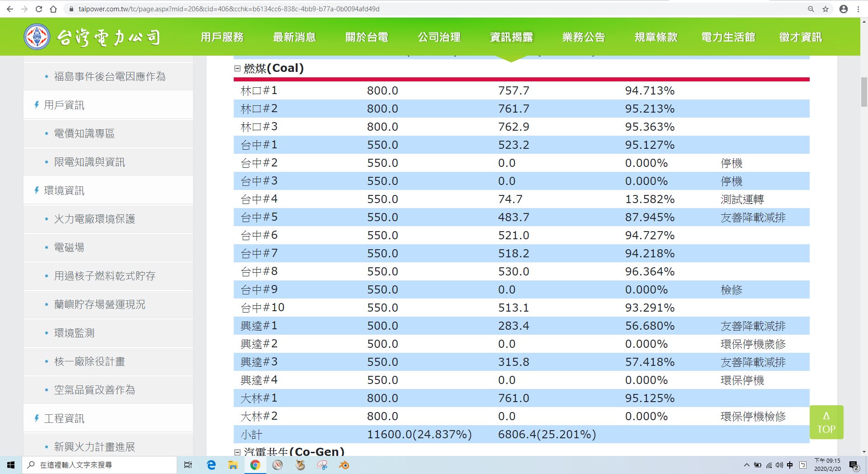This screenshot has height=474, width=868.
Task: Open the 用戶服務 menu
Action: [222, 37]
